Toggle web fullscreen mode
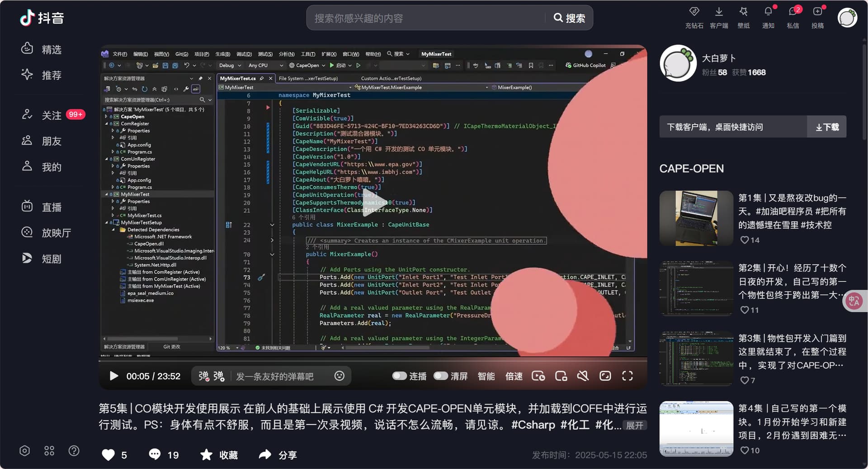The height and width of the screenshot is (469, 868). pos(605,376)
